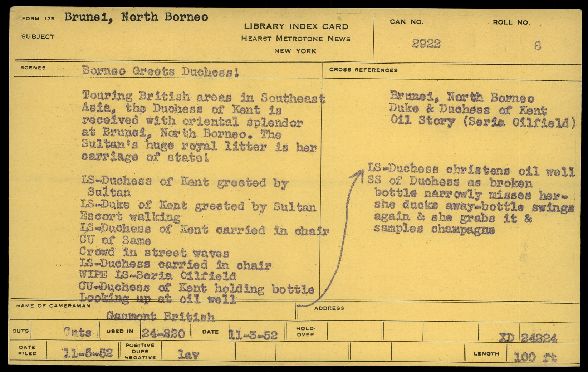
Task: Click the LS-Duchess christens oil well line
Action: click(x=471, y=170)
